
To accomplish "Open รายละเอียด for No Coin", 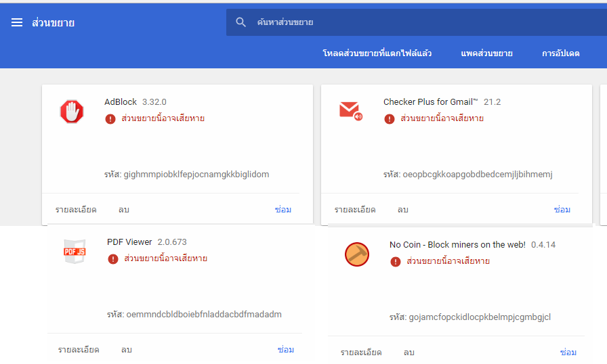I will point(361,352).
